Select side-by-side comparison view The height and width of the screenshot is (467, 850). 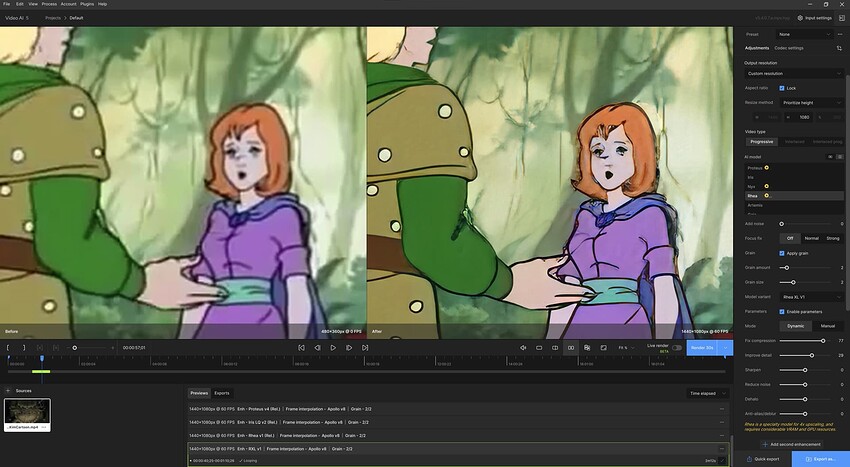coord(571,348)
